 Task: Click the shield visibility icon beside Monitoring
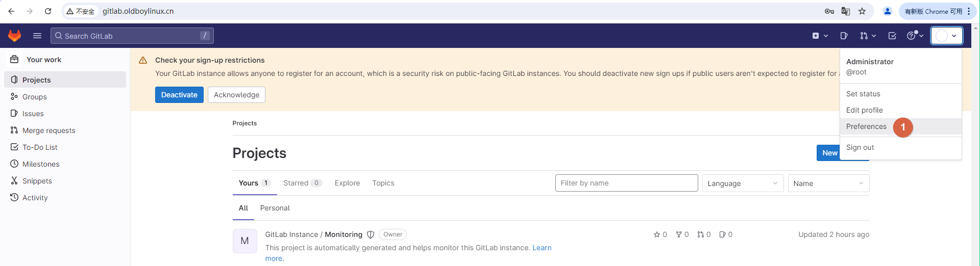371,235
